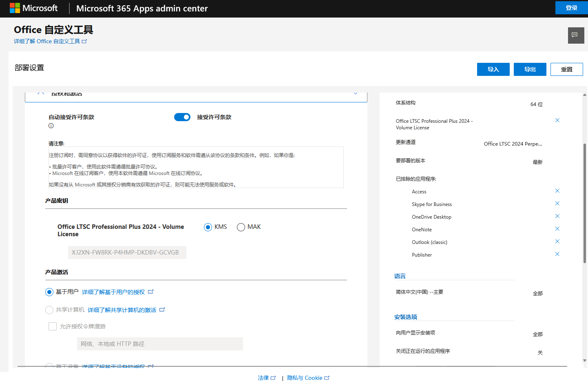Click the 安装选项 section heading
The image size is (588, 381).
point(406,317)
